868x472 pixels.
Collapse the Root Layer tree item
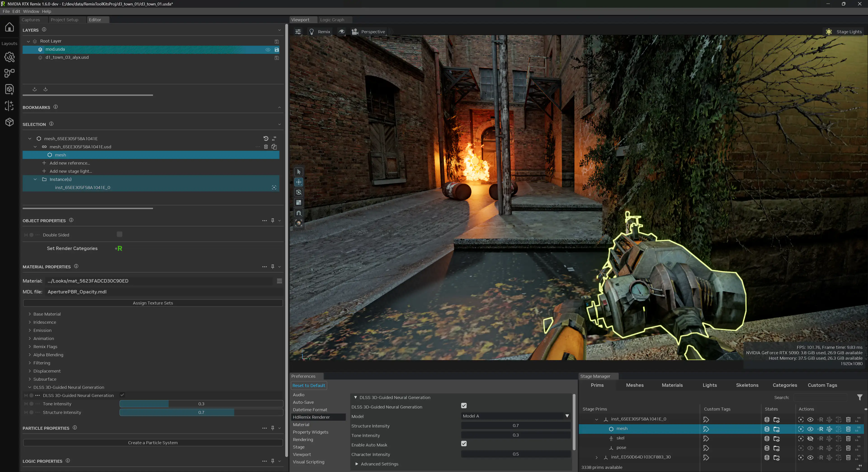point(28,41)
